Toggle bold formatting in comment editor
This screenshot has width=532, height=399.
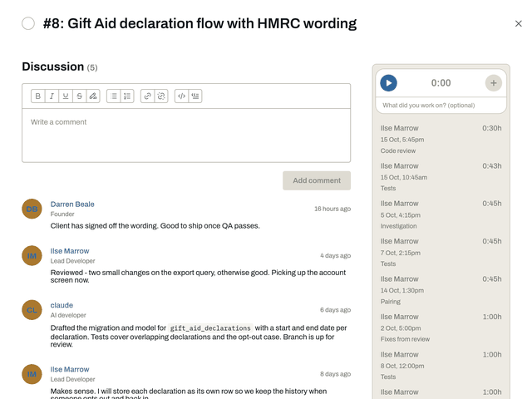38,96
